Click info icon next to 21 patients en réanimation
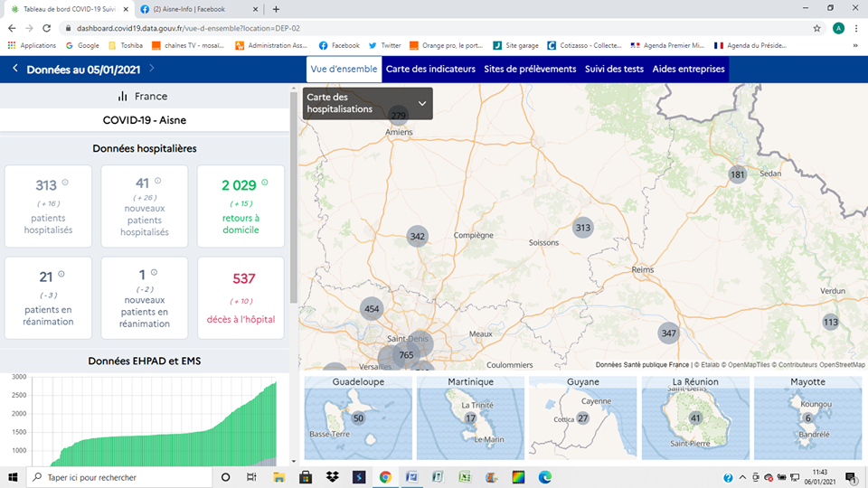The height and width of the screenshot is (488, 868). 61,274
